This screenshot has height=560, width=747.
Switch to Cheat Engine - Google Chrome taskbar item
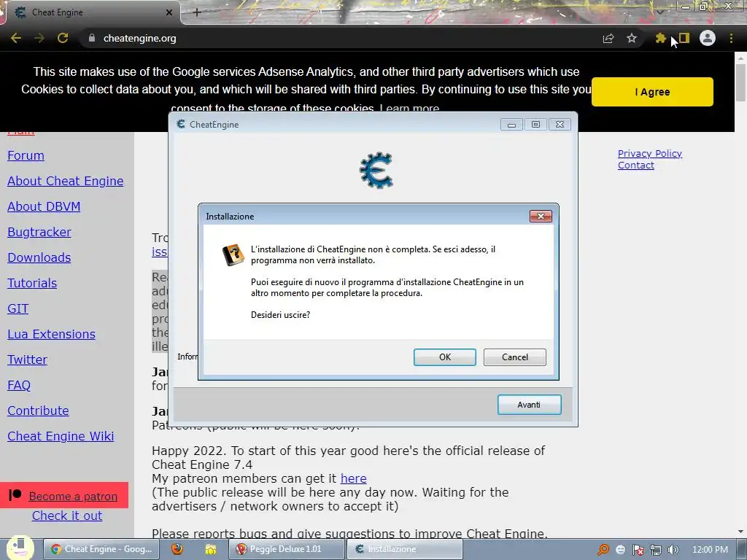[x=101, y=549]
